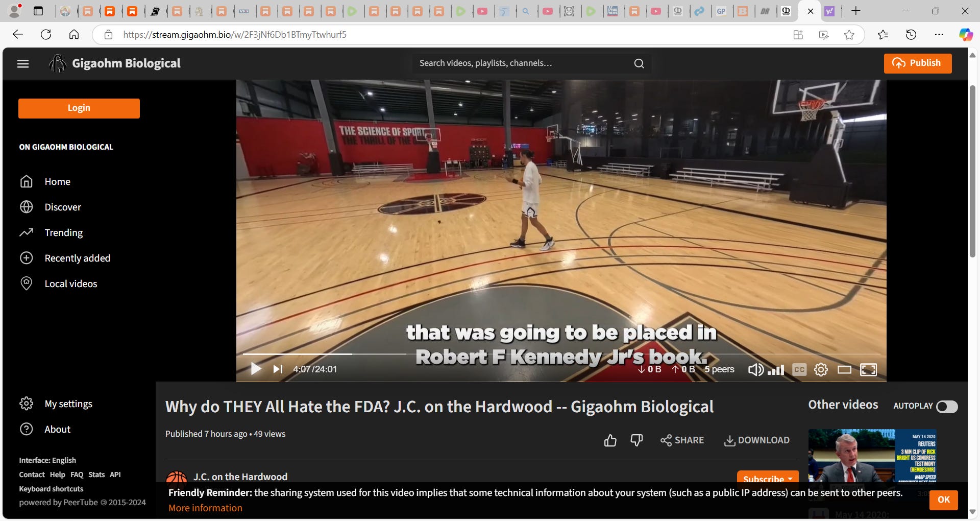Click the DOWNLOAD button
This screenshot has height=521, width=980.
tap(757, 440)
